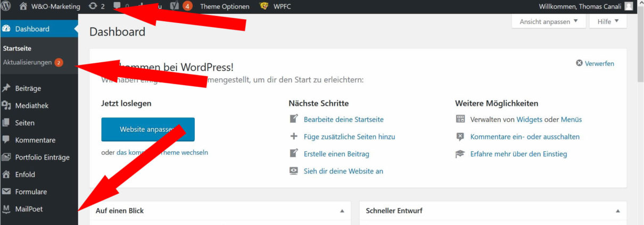644x225 pixels.
Task: Click the home icon beside W&O-Marketing
Action: 22,6
